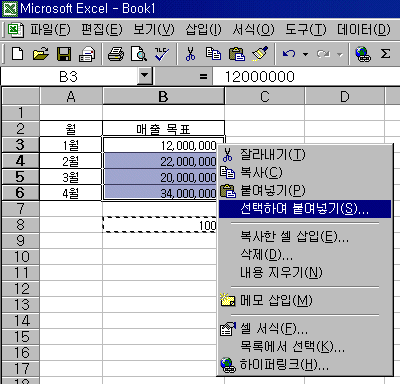This screenshot has width=400, height=384.
Task: Open the 서식(O) menu in menu bar
Action: point(253,29)
